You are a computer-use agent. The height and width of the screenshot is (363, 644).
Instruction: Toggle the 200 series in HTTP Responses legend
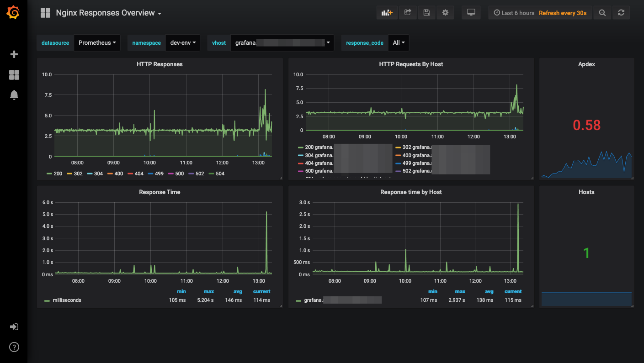pos(54,174)
